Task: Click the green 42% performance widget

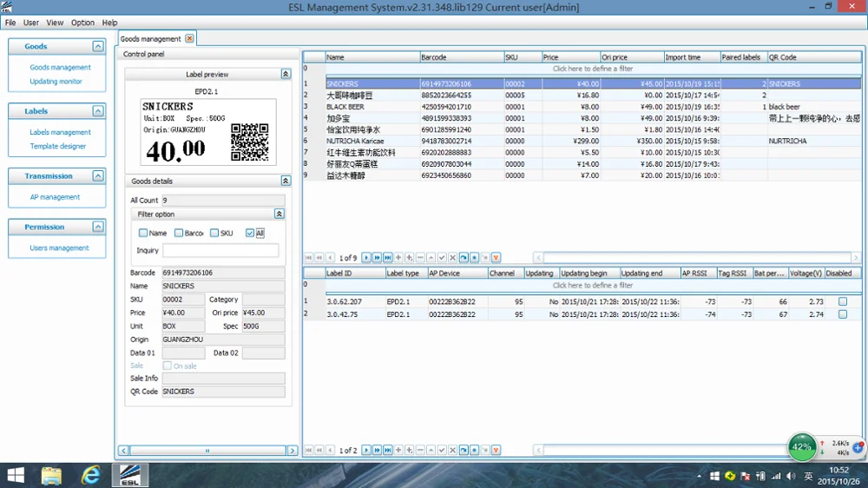Action: point(801,447)
